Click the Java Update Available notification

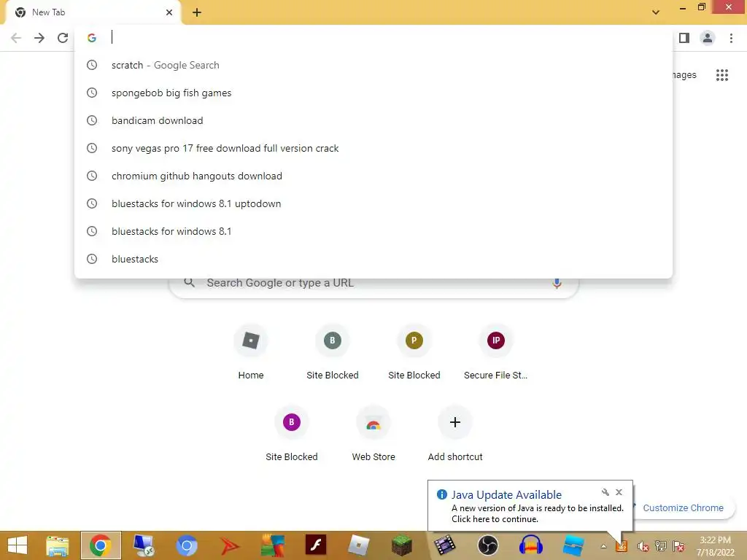pyautogui.click(x=530, y=506)
